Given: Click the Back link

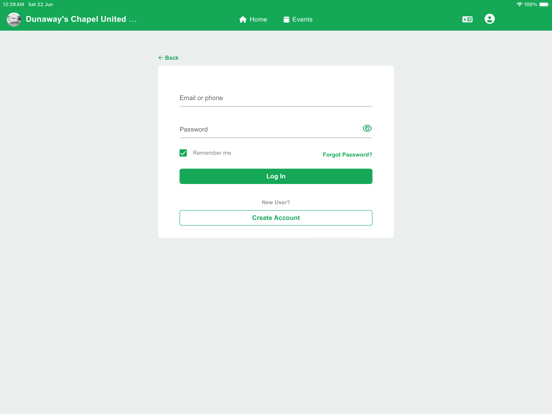Looking at the screenshot, I should click(168, 58).
